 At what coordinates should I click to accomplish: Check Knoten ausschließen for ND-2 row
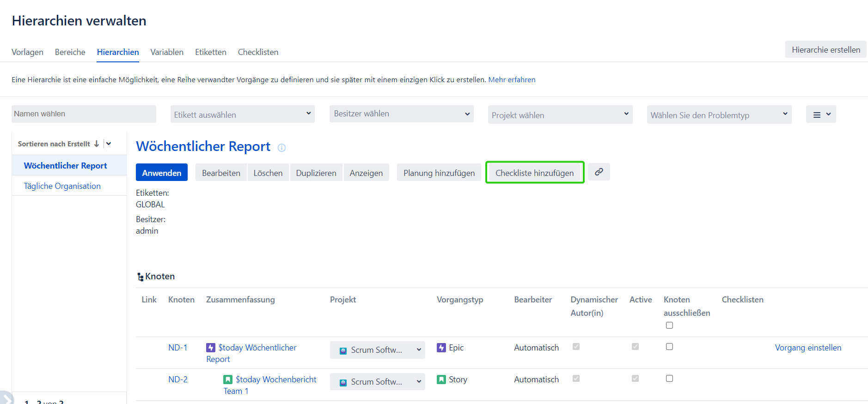[669, 379]
